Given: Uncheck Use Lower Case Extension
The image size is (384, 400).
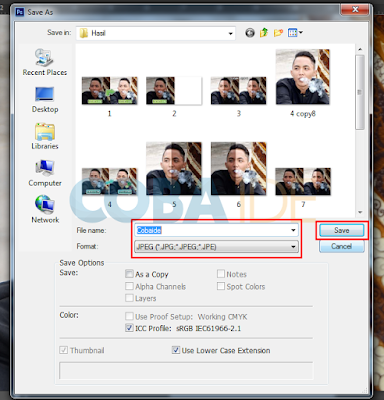Looking at the screenshot, I should 176,350.
